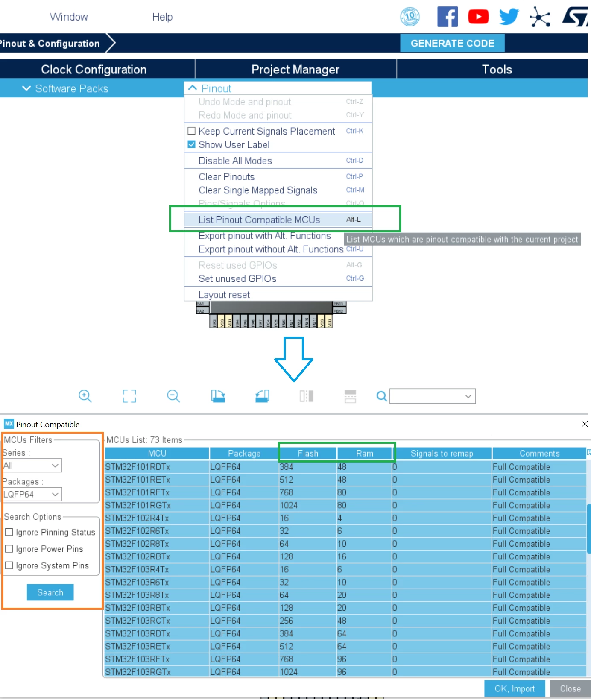Open the YouTube icon link

click(x=478, y=17)
